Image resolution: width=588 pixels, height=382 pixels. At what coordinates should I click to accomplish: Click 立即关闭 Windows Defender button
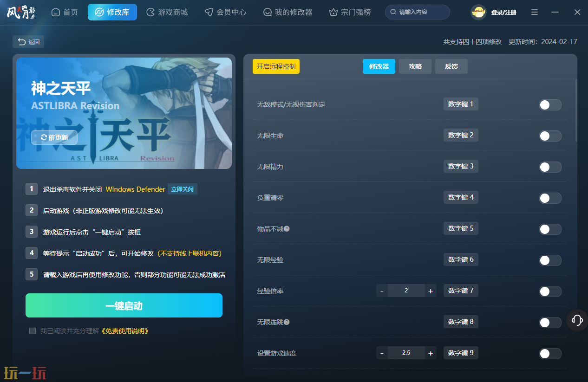(183, 189)
